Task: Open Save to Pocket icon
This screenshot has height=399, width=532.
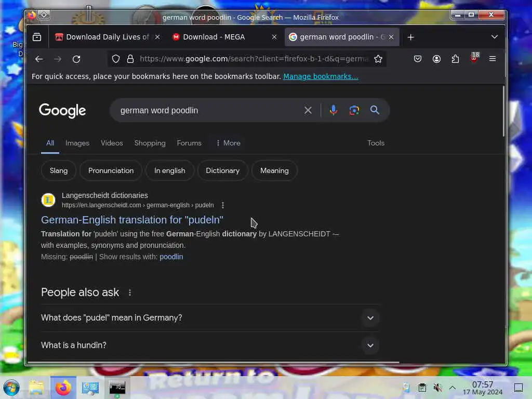Action: 418,59
